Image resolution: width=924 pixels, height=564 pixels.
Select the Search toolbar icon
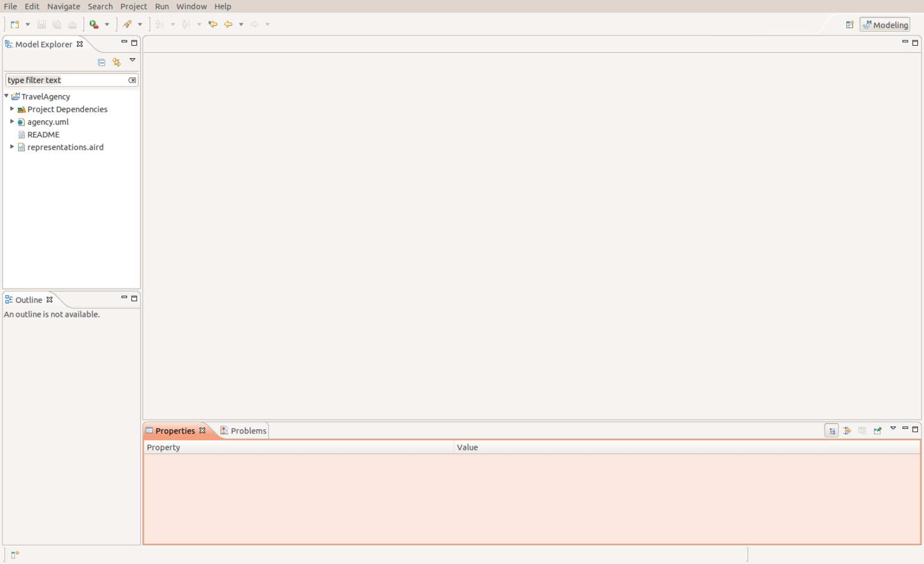point(128,24)
